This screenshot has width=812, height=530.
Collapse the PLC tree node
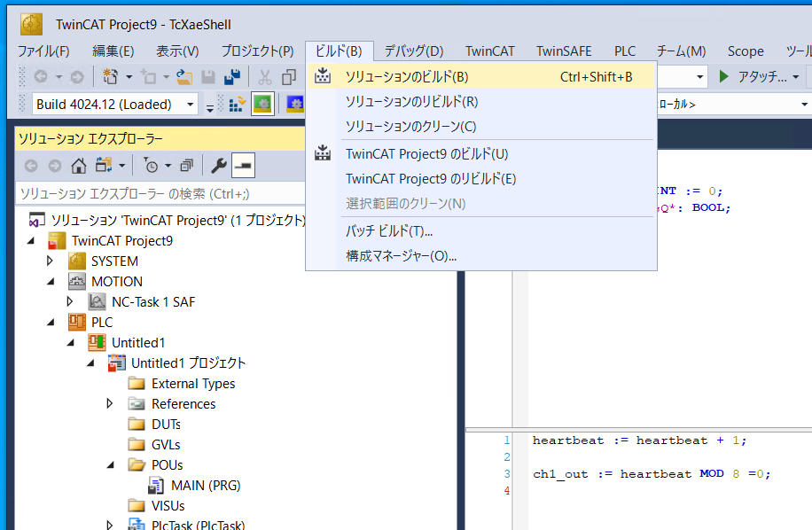tap(51, 322)
